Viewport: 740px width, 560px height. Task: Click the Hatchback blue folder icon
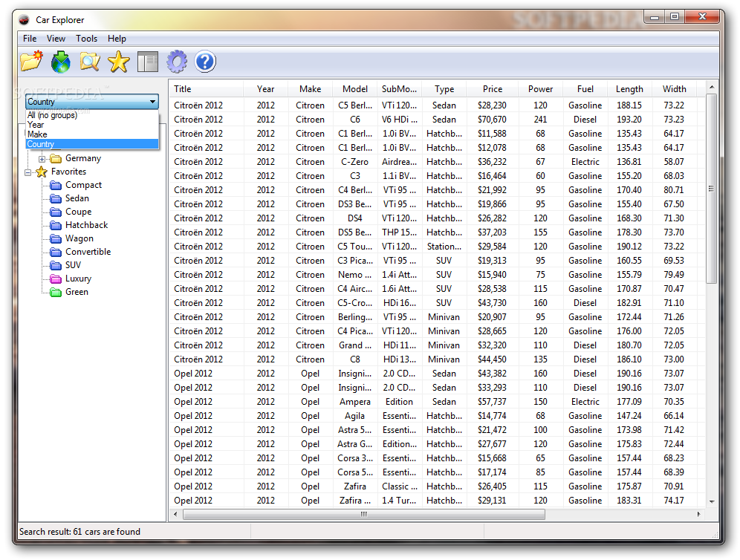click(56, 225)
